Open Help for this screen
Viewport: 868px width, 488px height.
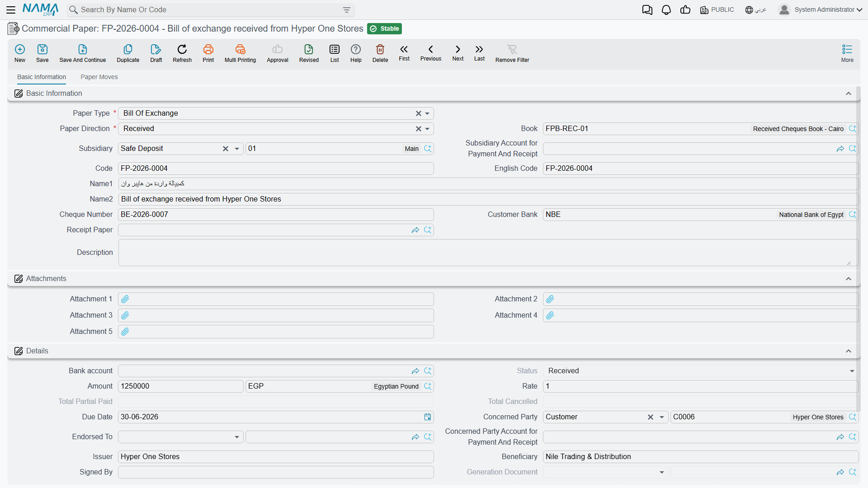(356, 53)
